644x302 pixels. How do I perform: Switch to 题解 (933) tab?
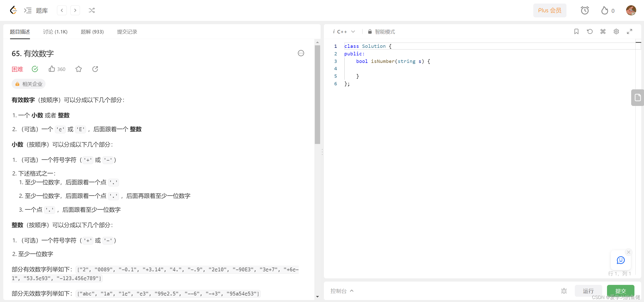(92, 32)
